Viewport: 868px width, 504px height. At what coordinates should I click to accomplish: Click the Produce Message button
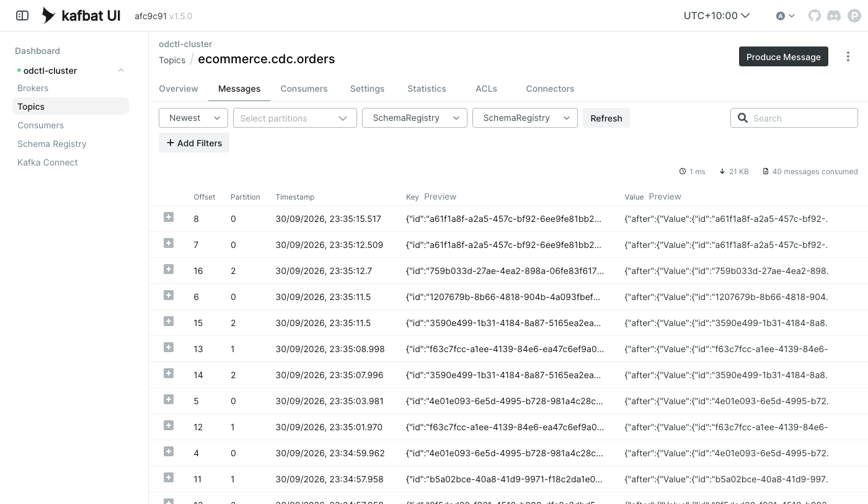pos(784,56)
